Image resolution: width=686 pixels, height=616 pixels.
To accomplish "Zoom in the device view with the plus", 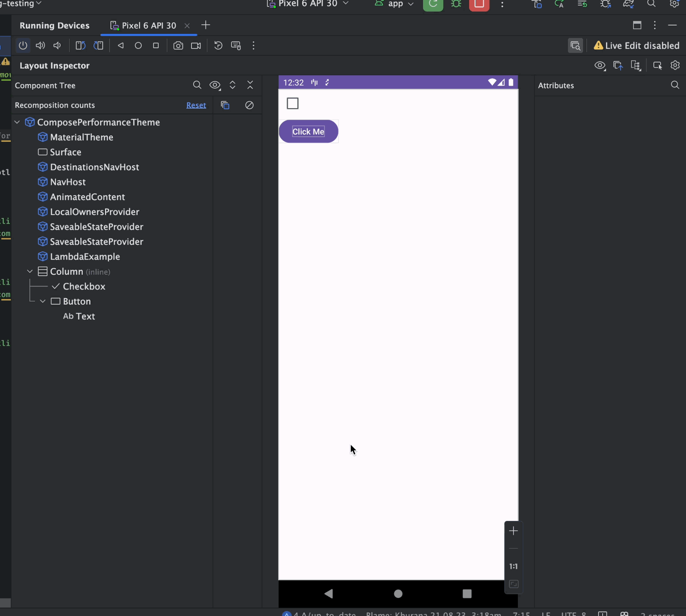I will click(513, 531).
